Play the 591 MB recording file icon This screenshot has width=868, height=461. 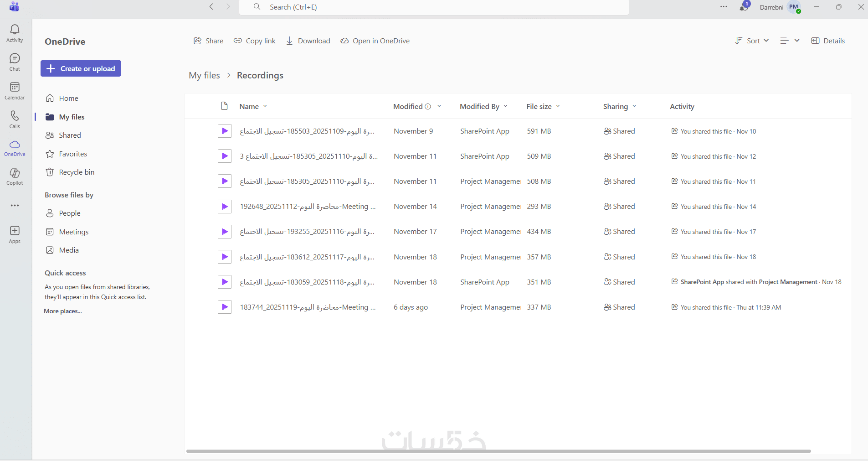point(224,131)
